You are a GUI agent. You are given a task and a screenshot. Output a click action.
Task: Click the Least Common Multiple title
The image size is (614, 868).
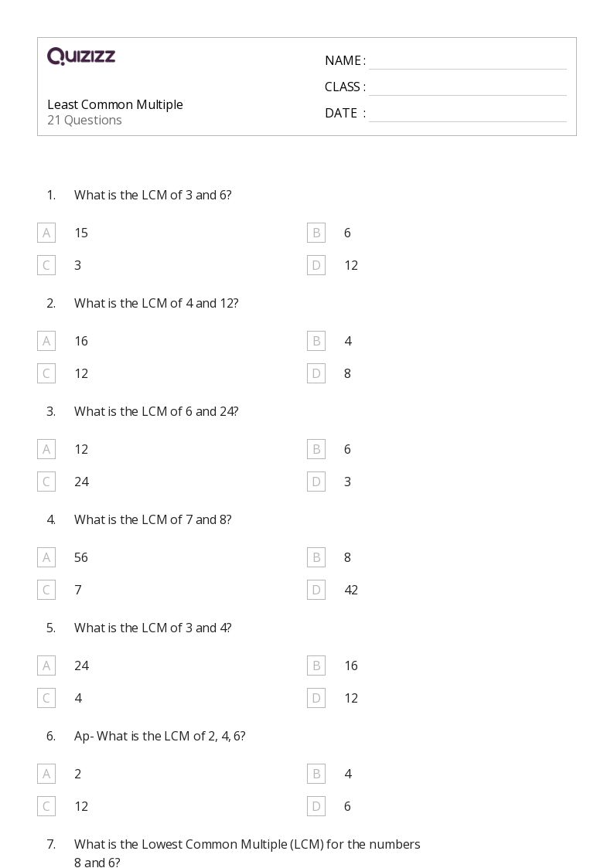[115, 104]
